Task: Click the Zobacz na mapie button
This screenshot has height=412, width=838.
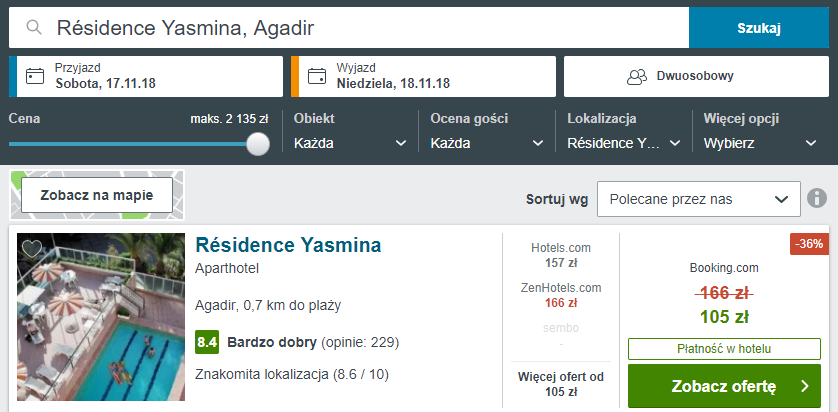Action: [97, 195]
